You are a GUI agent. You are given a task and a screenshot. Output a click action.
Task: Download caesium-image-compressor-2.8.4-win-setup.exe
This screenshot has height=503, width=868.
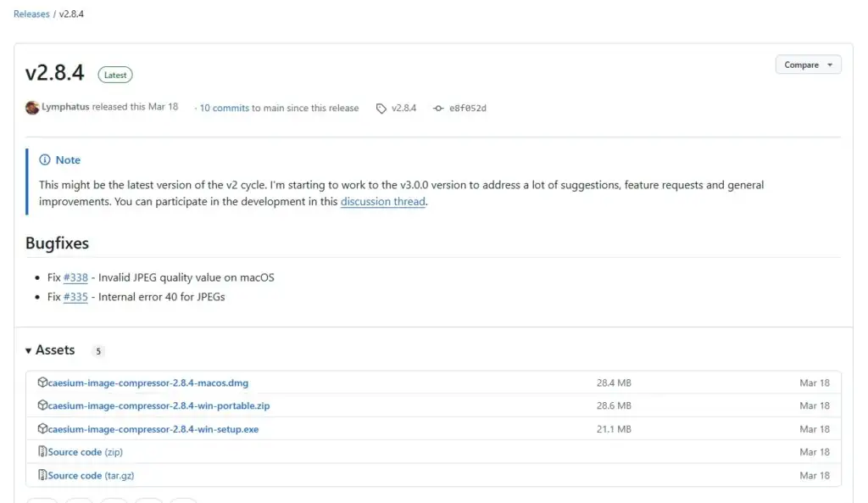(153, 429)
